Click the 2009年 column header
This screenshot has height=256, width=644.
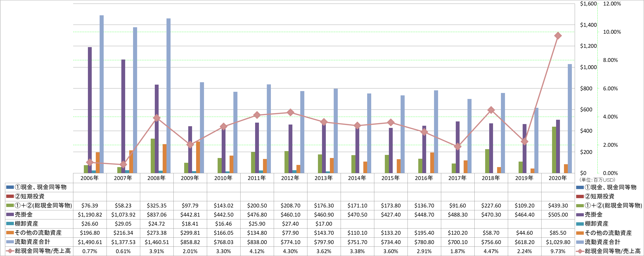click(x=190, y=178)
